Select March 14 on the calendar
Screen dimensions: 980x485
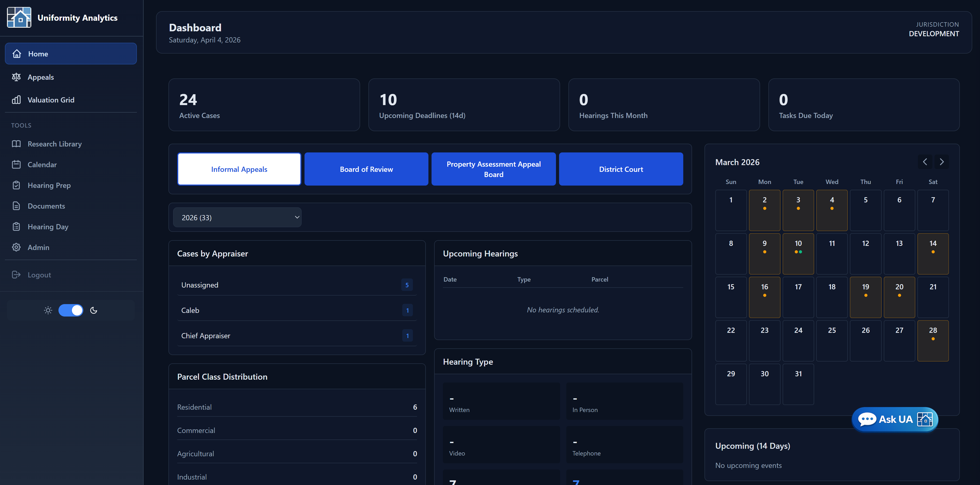pyautogui.click(x=933, y=254)
